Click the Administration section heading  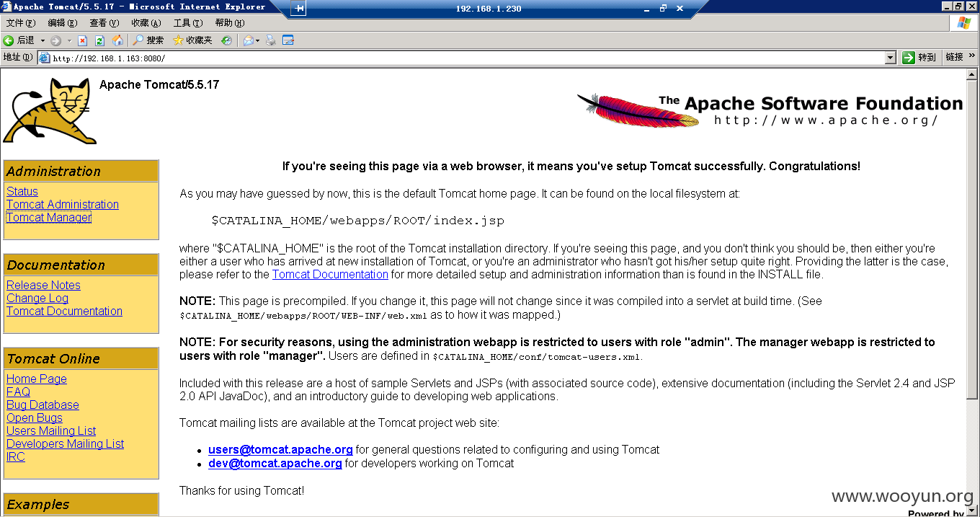[81, 171]
